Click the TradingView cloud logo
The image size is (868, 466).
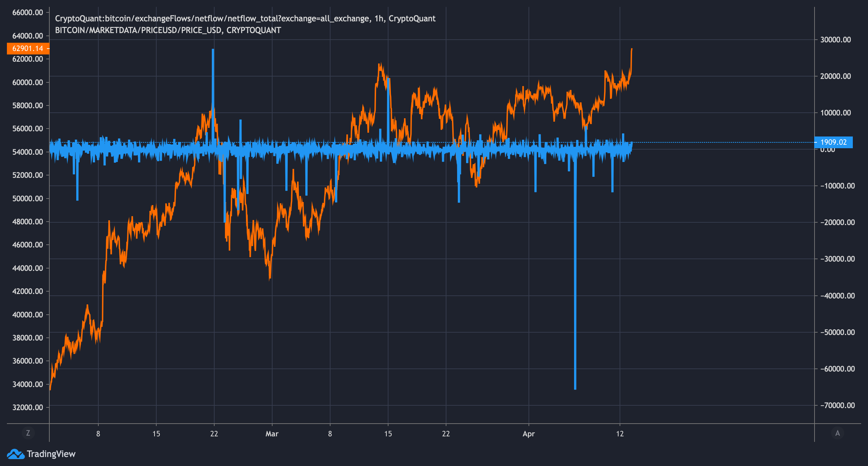click(16, 454)
